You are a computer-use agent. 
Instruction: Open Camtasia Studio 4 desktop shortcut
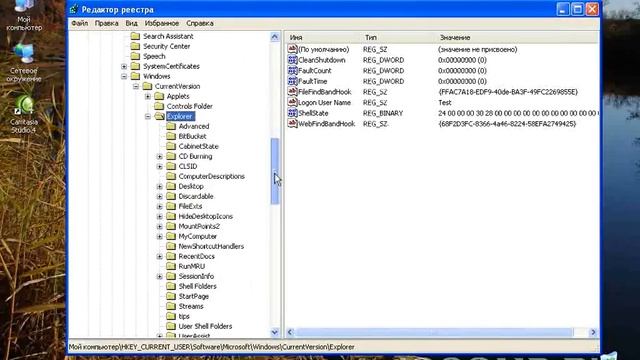click(24, 114)
